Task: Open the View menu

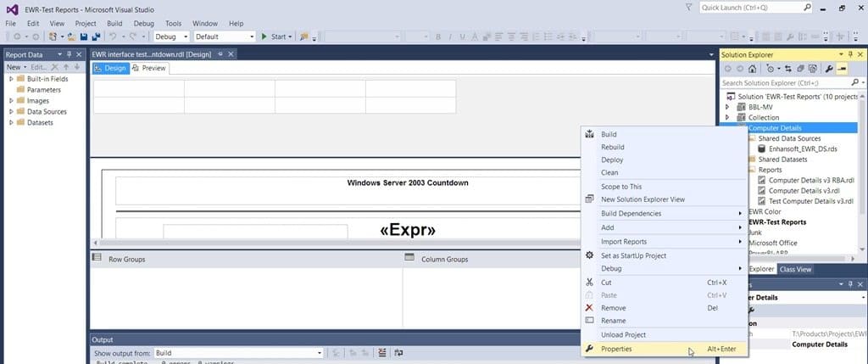Action: [x=57, y=23]
